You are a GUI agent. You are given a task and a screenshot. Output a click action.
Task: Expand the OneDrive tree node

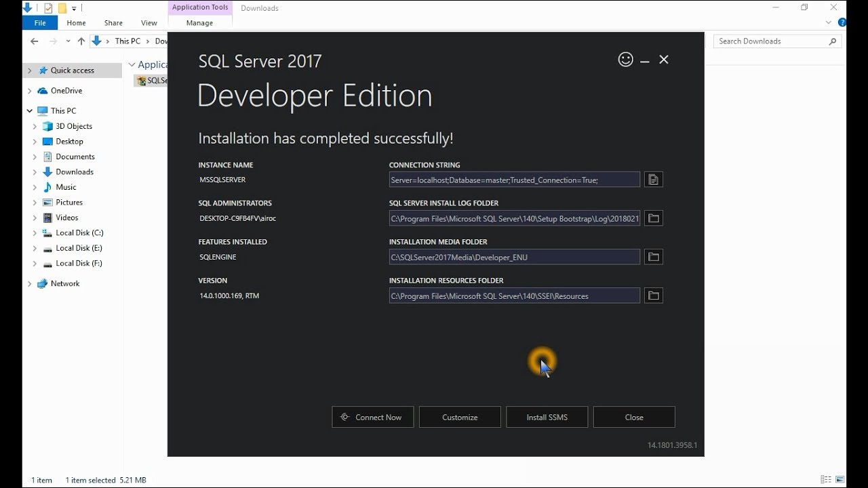29,91
